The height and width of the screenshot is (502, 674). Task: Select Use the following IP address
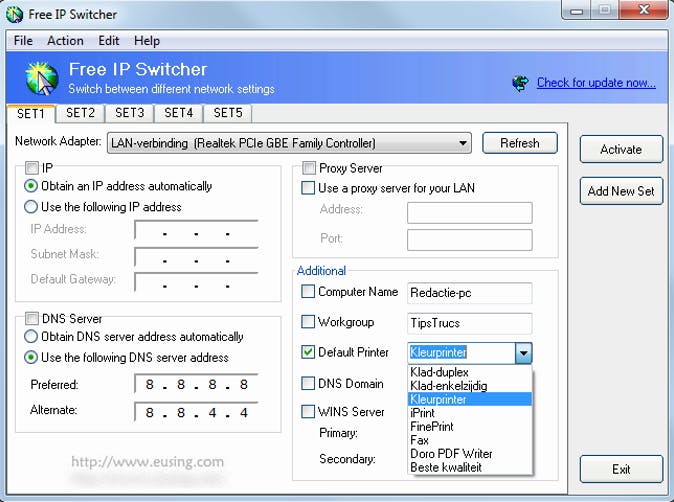point(31,207)
